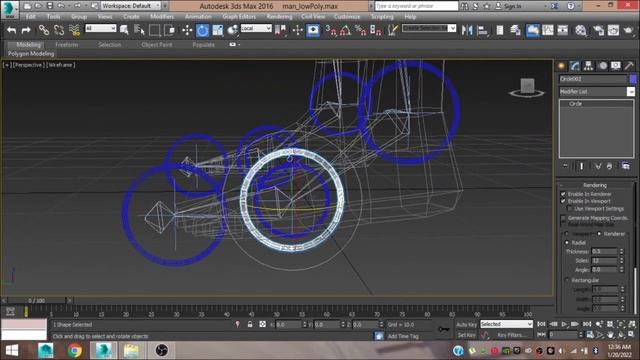This screenshot has height=360, width=640.
Task: Select the Bind to Space Warp tool
Action: 74,30
